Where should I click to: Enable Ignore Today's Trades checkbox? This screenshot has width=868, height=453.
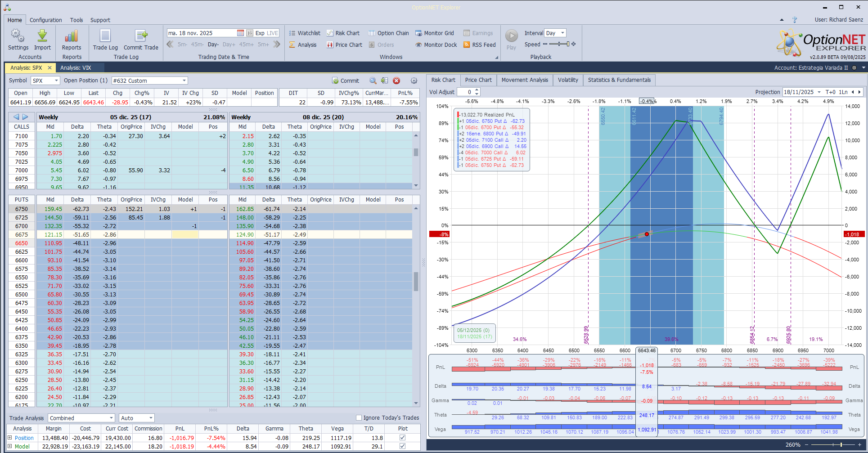coord(359,418)
